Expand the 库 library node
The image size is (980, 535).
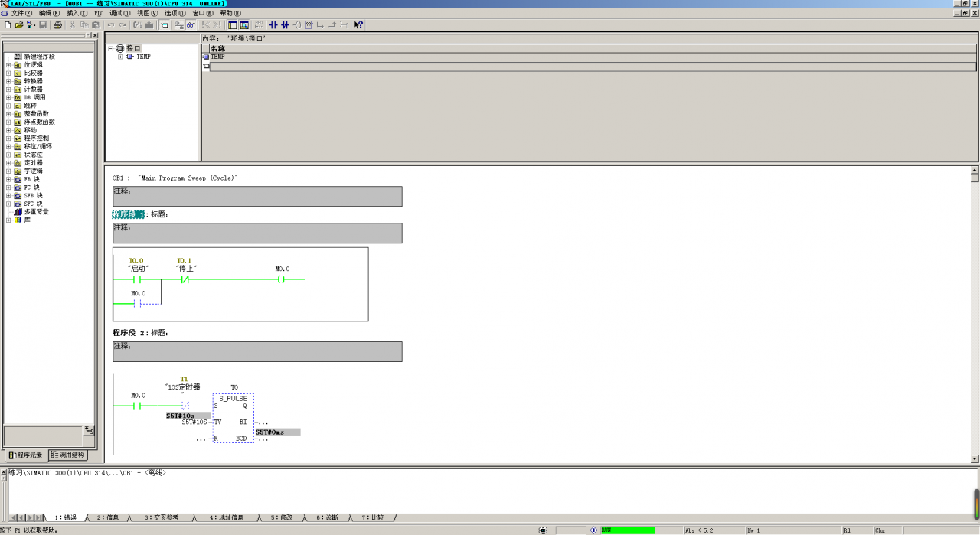pos(8,220)
